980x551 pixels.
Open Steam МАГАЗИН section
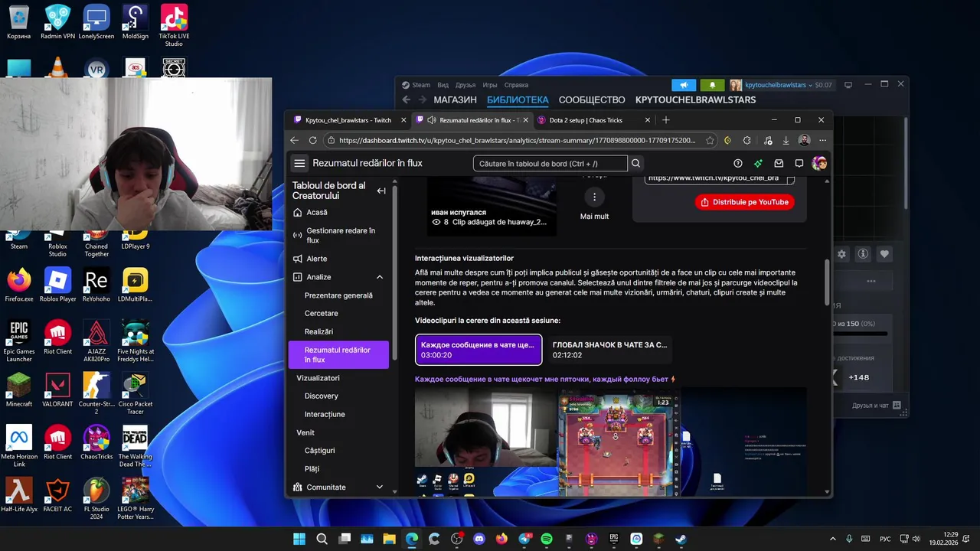455,100
